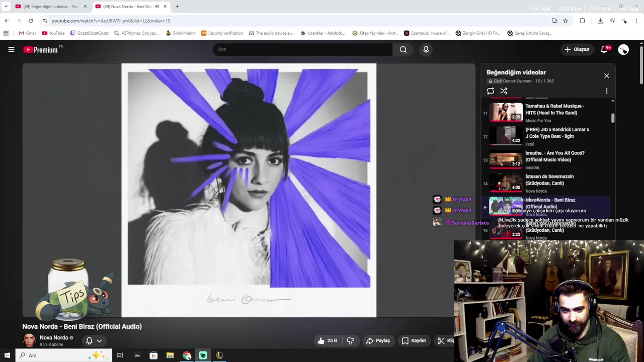Open the tab search dropdown arrow

point(6,7)
